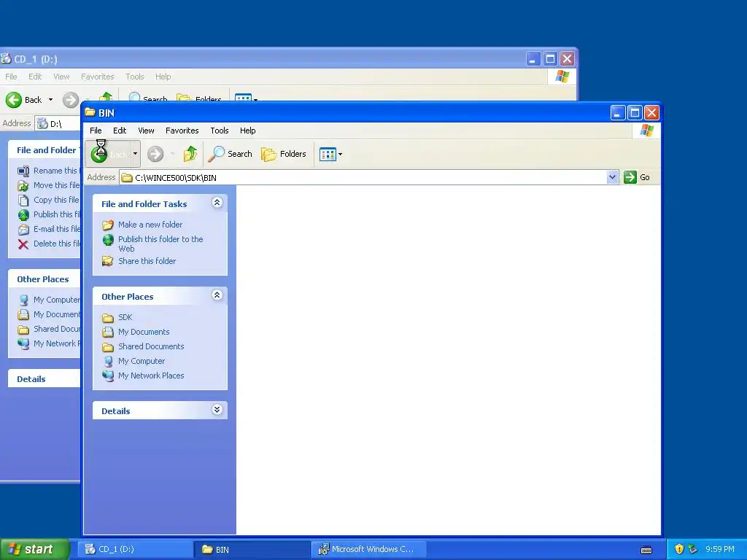Open Favorites menu in CD_1 (D:) window
This screenshot has height=560, width=747.
point(97,77)
